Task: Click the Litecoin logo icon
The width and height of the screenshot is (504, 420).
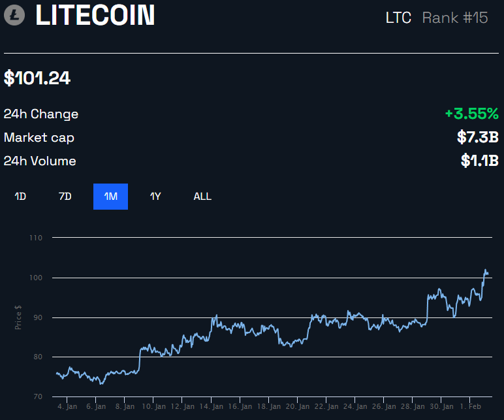Action: [14, 16]
